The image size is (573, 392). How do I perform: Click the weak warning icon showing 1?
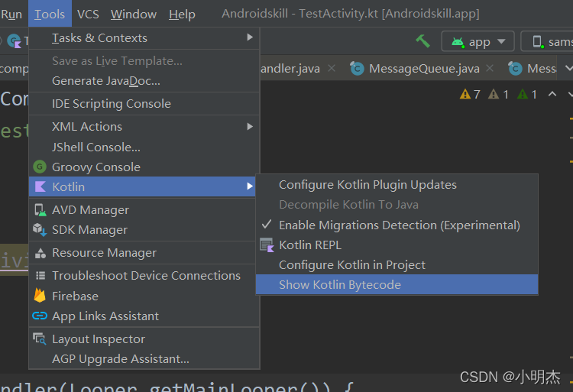(494, 94)
